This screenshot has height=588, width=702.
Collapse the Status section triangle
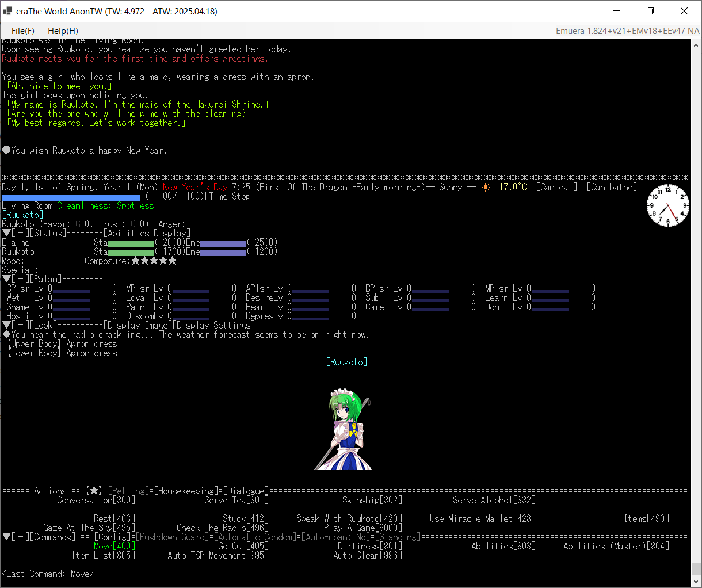coord(6,233)
